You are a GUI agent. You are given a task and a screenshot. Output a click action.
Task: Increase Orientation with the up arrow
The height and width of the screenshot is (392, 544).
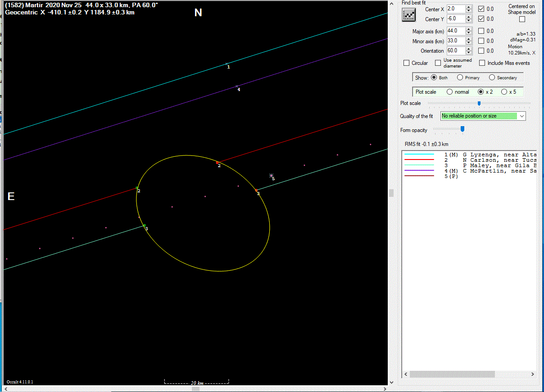(469, 49)
